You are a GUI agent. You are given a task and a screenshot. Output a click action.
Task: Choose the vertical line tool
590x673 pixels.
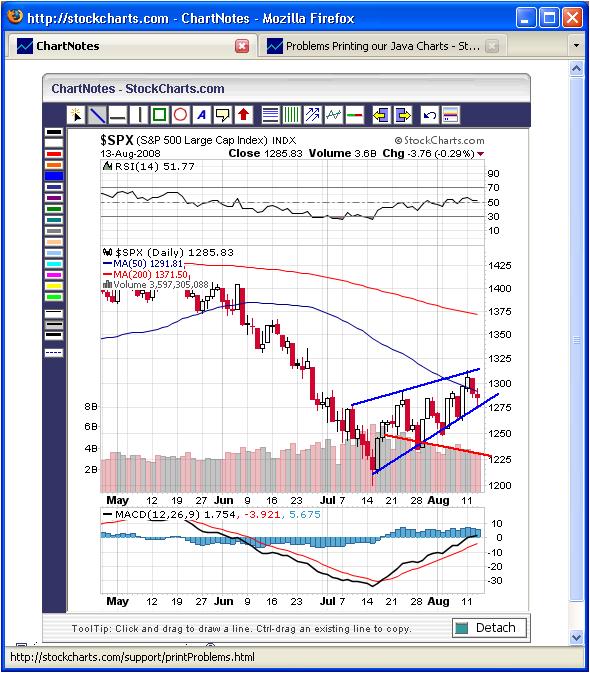click(139, 115)
